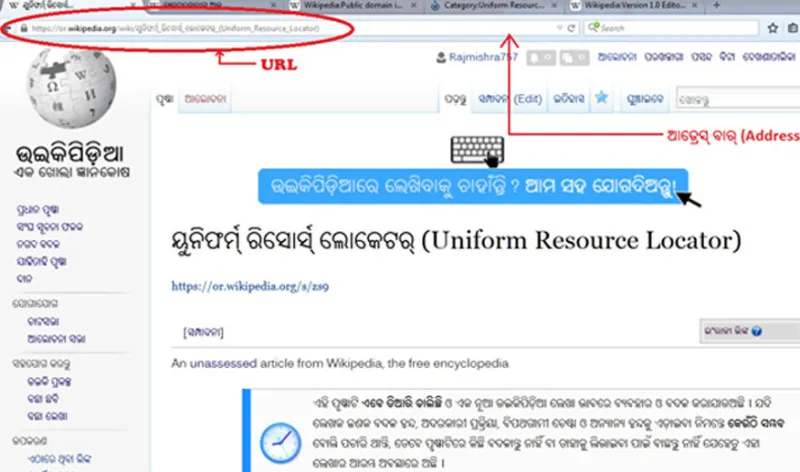
Task: Switch to Category:Uniform Resourc... tab
Action: pyautogui.click(x=493, y=5)
